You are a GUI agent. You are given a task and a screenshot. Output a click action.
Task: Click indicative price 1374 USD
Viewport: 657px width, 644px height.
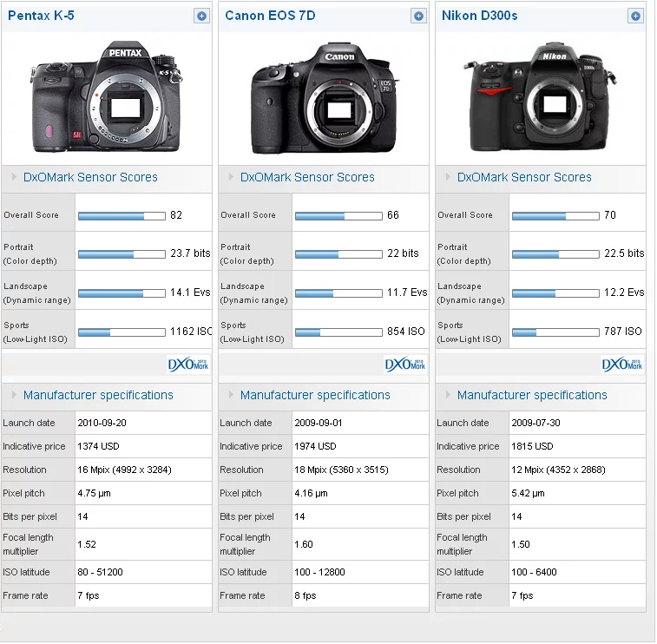[x=98, y=447]
